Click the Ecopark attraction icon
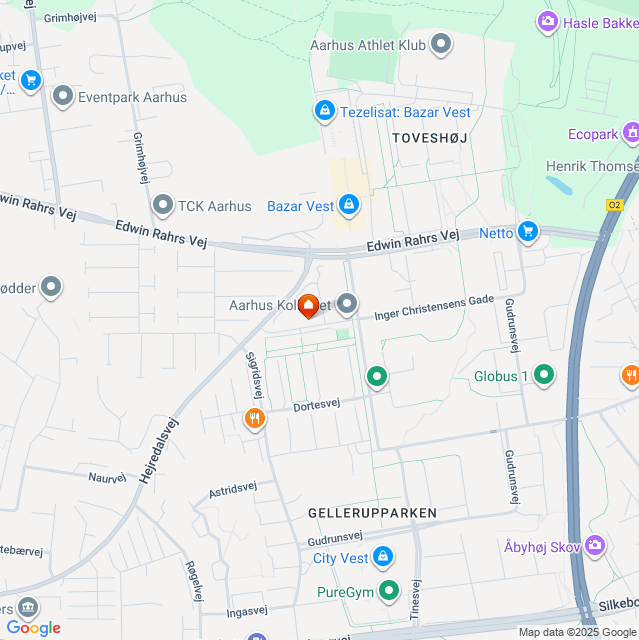 tap(631, 133)
